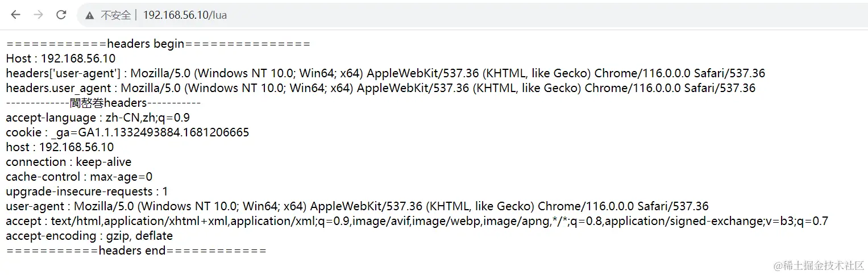The image size is (868, 275).
Task: Focus the address bar URL 192.168.56.10/lua
Action: pos(185,15)
